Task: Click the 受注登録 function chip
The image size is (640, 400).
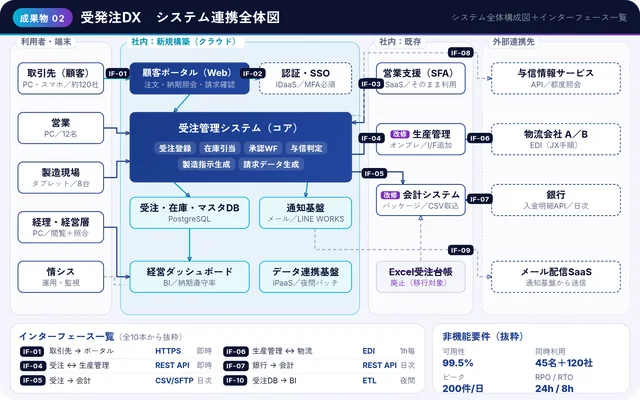Action: tap(175, 148)
